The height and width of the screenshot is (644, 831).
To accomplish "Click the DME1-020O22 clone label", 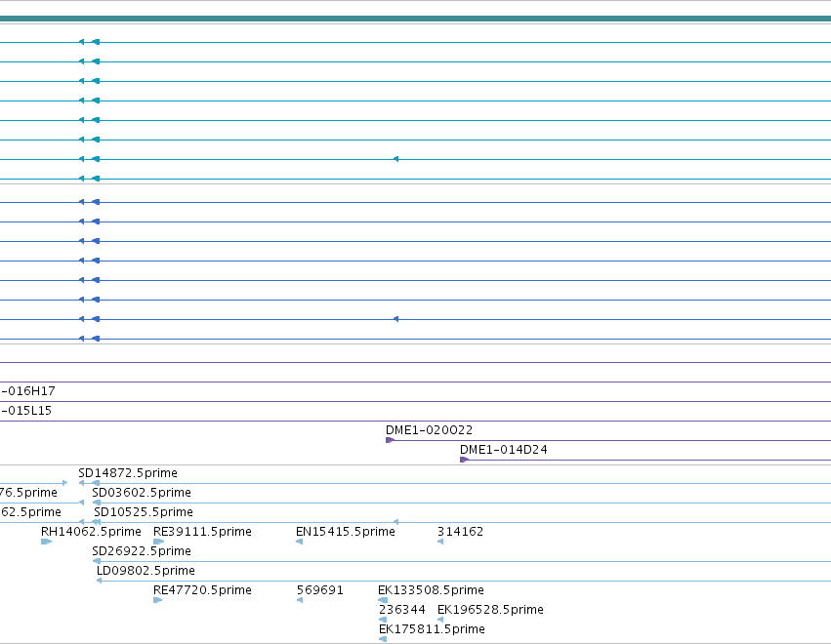I will pyautogui.click(x=429, y=430).
